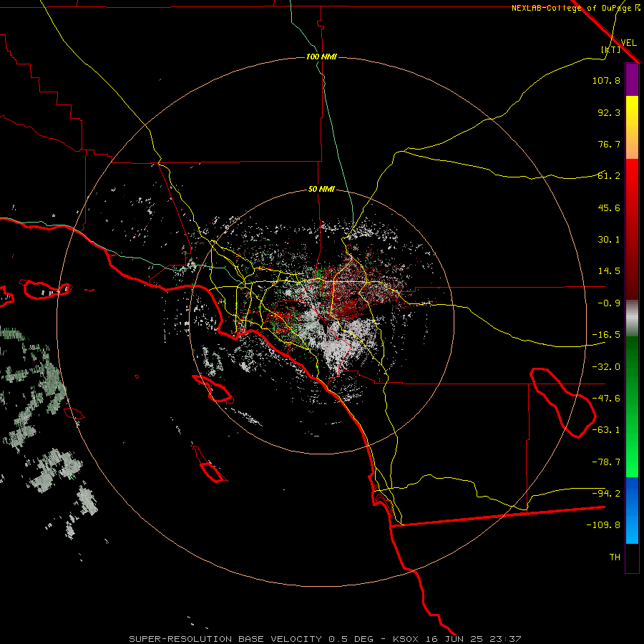
Task: Click the 50 NMI range ring label
Action: pyautogui.click(x=321, y=189)
